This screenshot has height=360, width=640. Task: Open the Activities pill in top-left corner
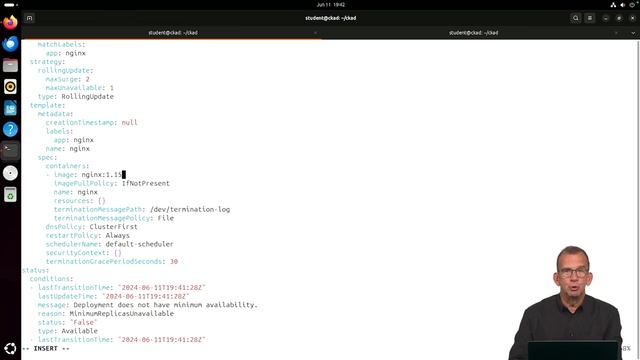point(11,5)
